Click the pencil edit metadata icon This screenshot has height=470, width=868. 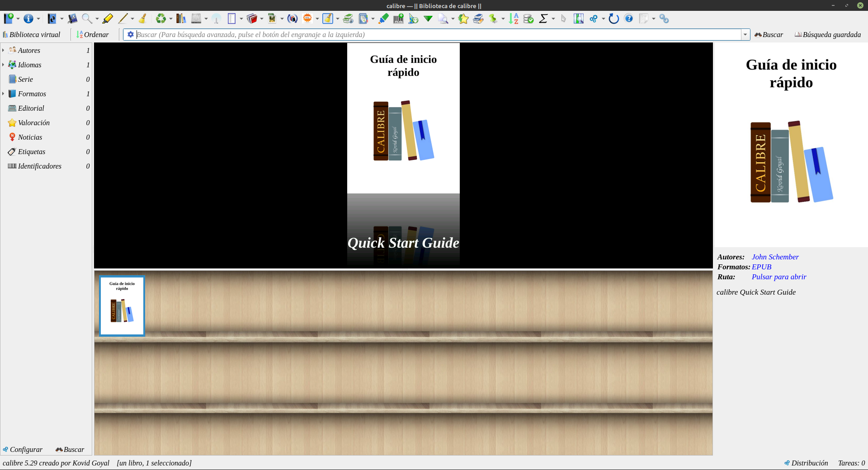pos(123,19)
